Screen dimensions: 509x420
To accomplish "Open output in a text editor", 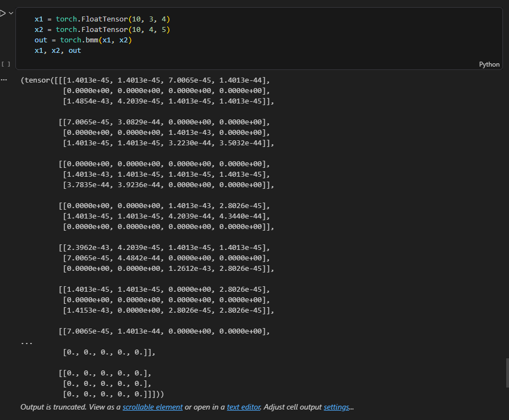I will point(244,407).
